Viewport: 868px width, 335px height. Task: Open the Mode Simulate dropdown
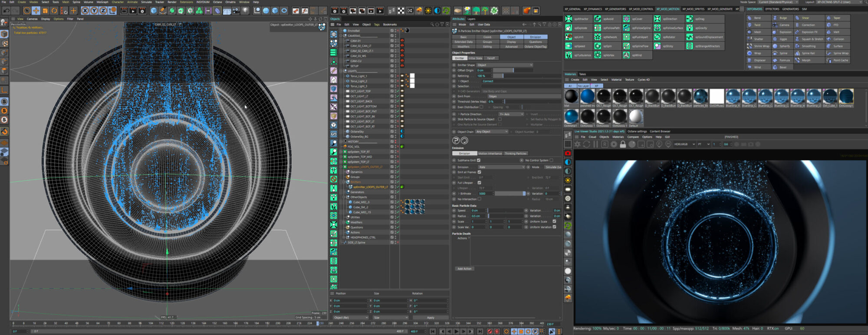point(553,167)
